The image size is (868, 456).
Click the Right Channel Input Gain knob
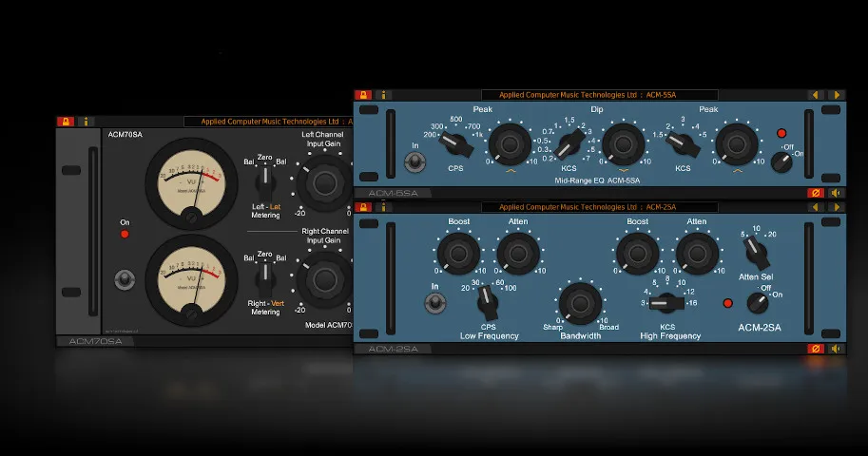(324, 280)
